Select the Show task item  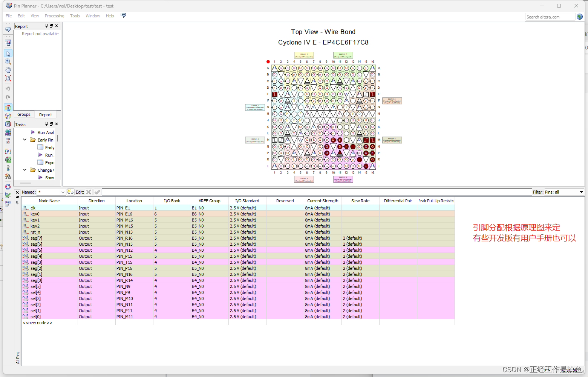[50, 178]
